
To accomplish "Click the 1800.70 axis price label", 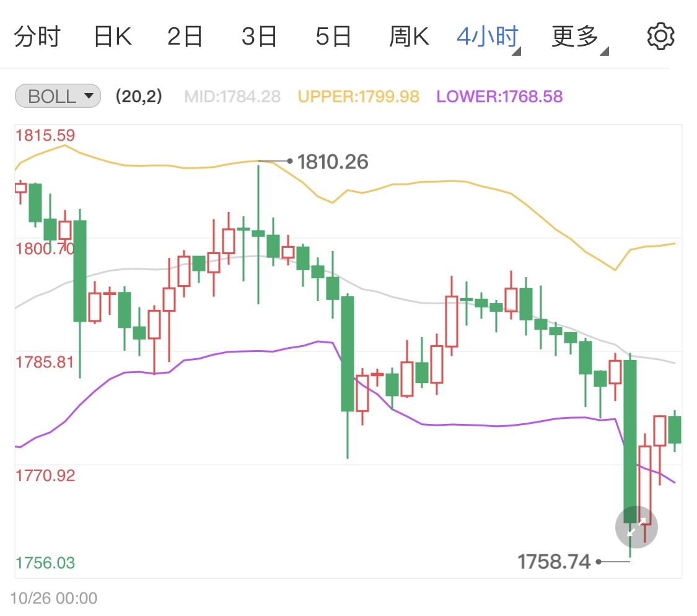I will click(x=45, y=249).
